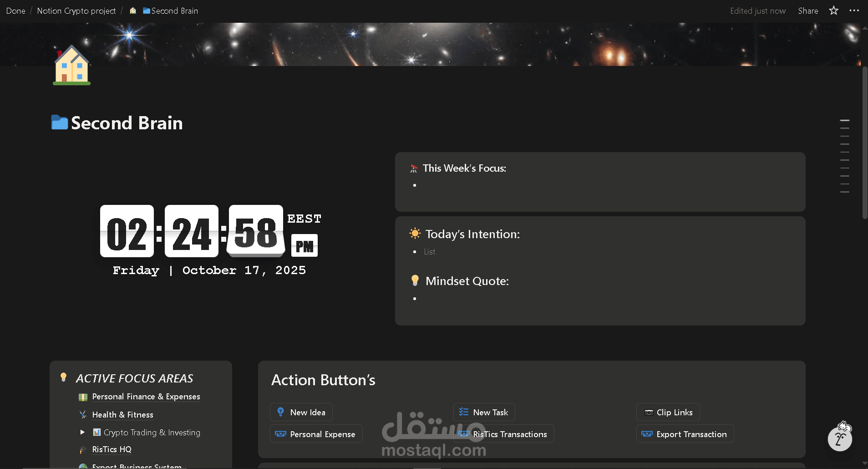This screenshot has height=469, width=868.
Task: Click the house page icon
Action: pos(72,65)
